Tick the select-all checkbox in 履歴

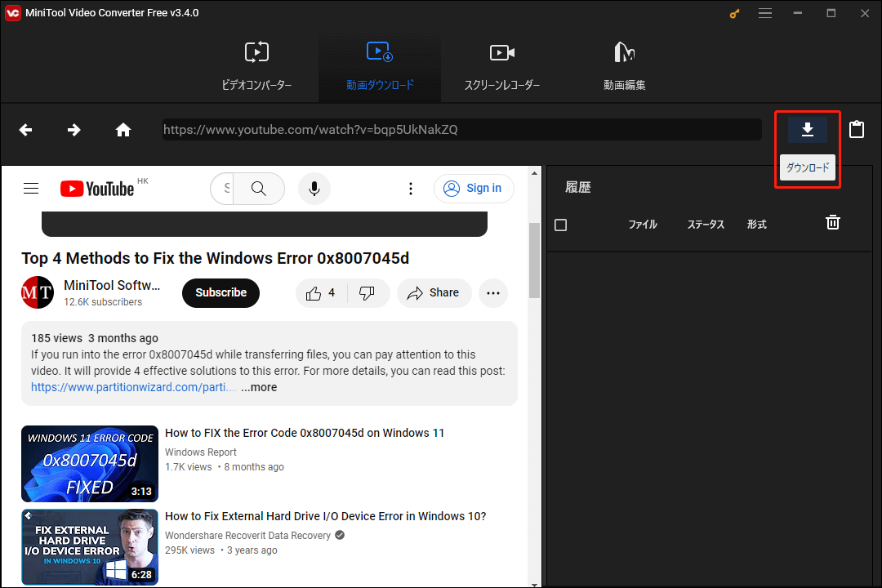[561, 225]
